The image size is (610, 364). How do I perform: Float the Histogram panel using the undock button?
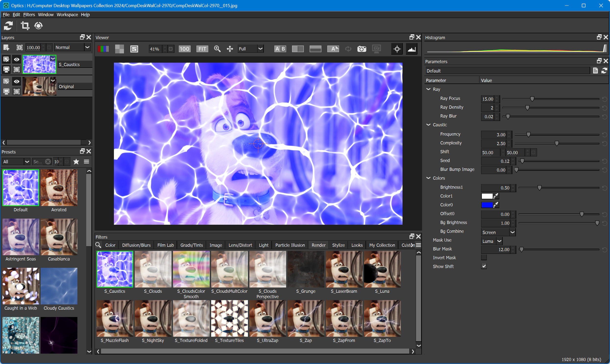click(x=599, y=37)
